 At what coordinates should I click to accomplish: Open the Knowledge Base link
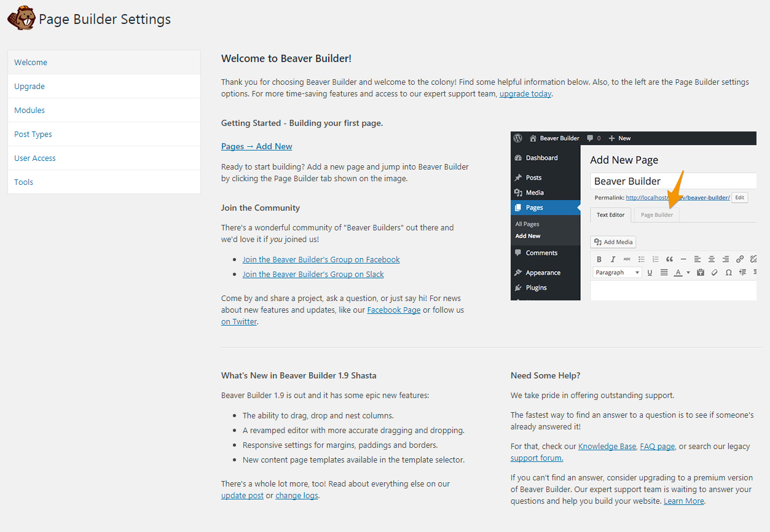coord(607,447)
